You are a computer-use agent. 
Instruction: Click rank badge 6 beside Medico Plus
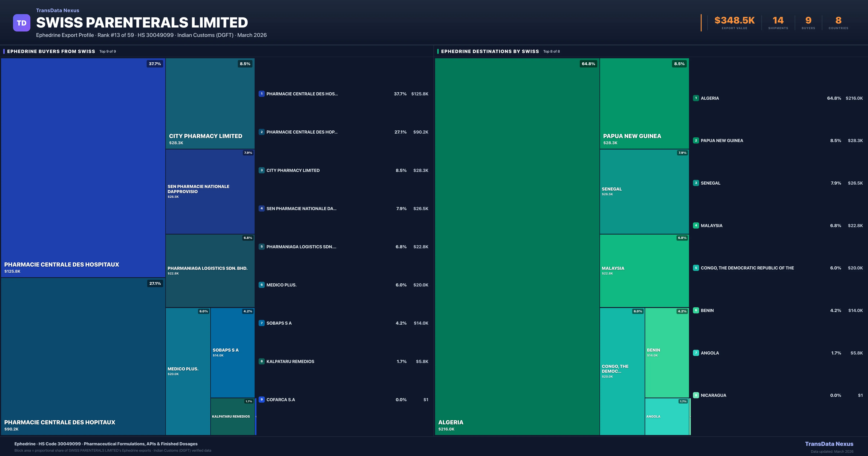click(x=261, y=285)
